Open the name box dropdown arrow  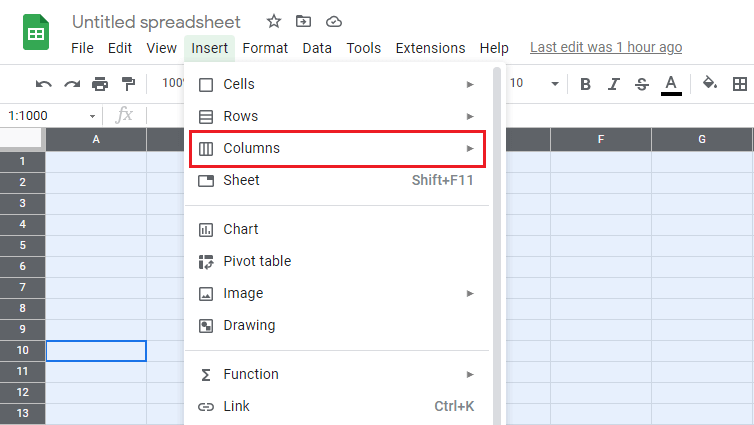(92, 116)
